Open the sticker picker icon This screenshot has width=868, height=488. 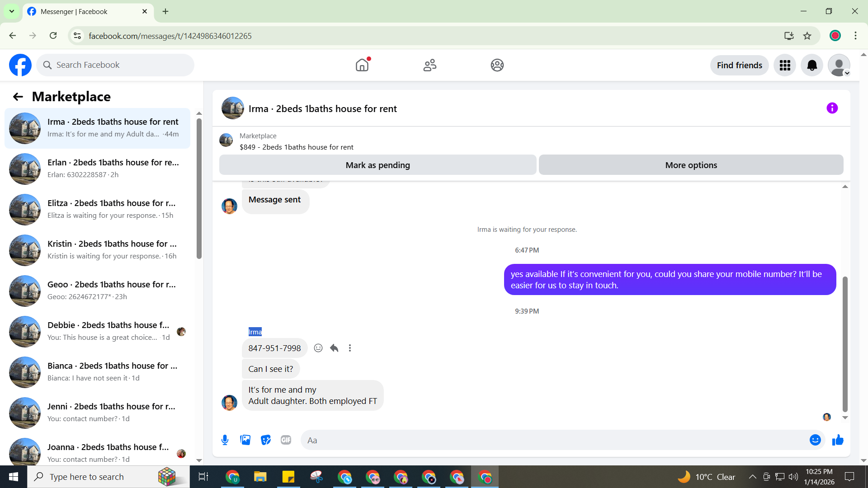tap(266, 440)
